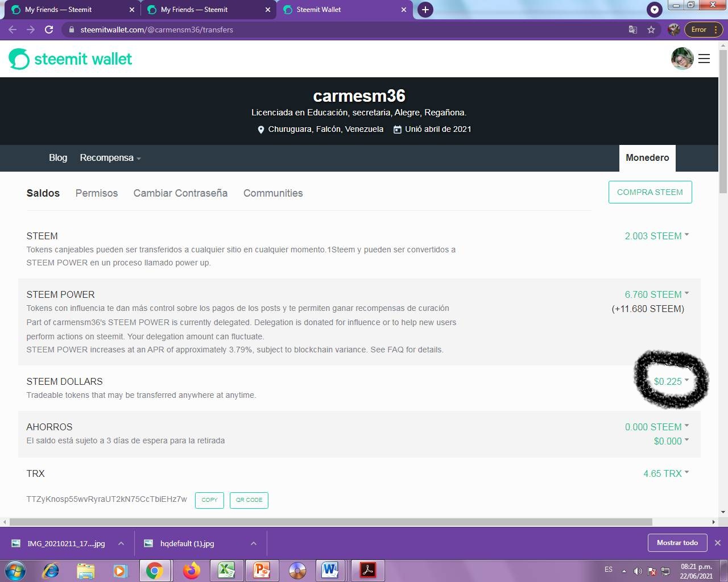Viewport: 728px width, 582px height.
Task: Click the user avatar picture
Action: 682,59
